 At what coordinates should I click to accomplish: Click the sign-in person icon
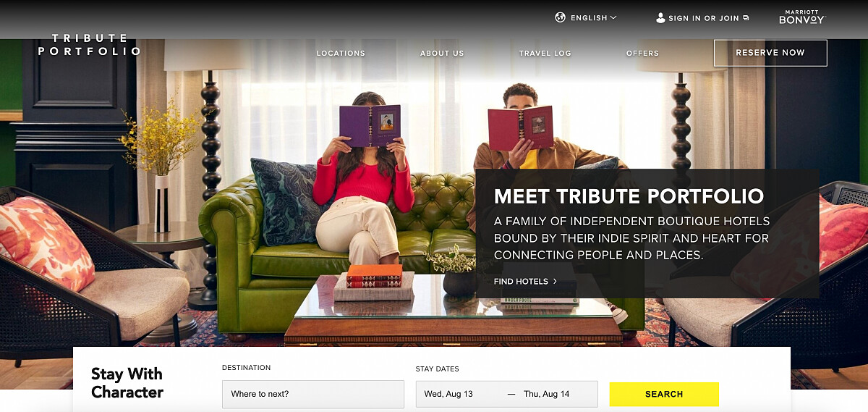[660, 17]
